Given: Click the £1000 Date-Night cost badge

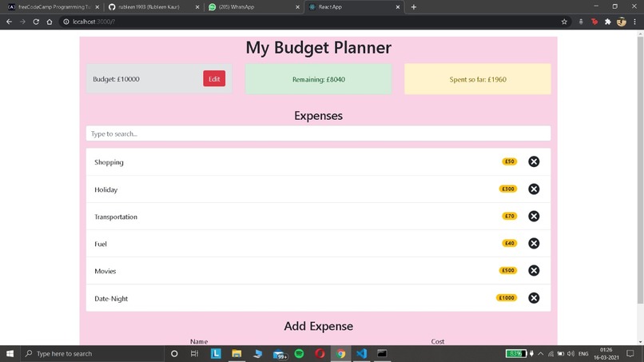Looking at the screenshot, I should (x=507, y=298).
